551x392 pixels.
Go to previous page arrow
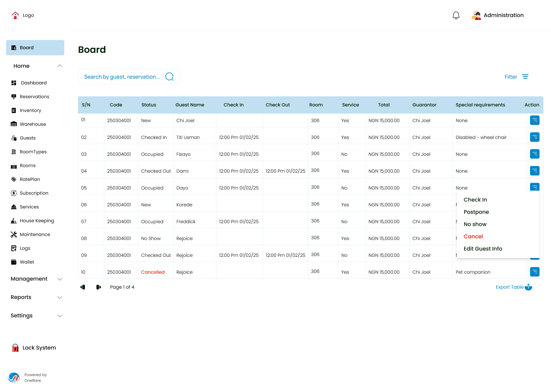83,287
